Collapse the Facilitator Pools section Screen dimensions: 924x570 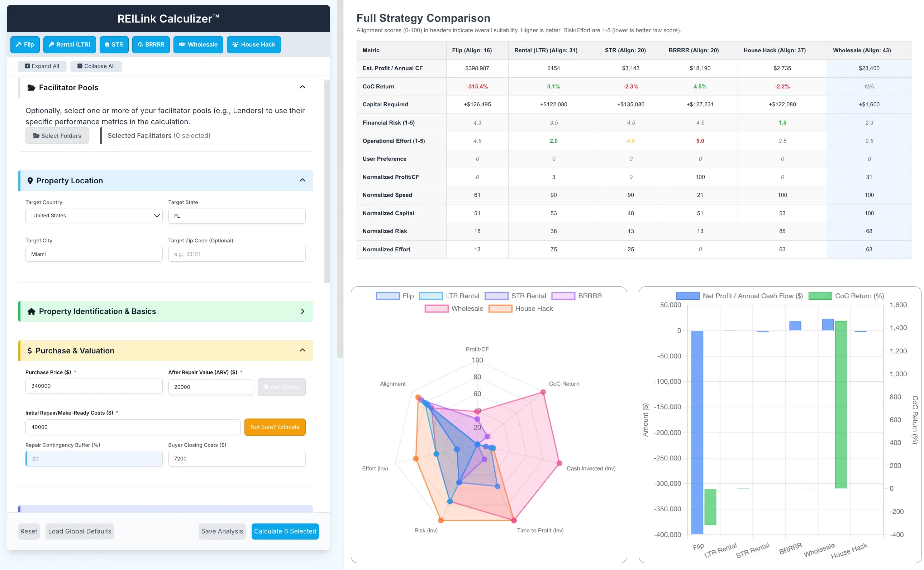[302, 87]
